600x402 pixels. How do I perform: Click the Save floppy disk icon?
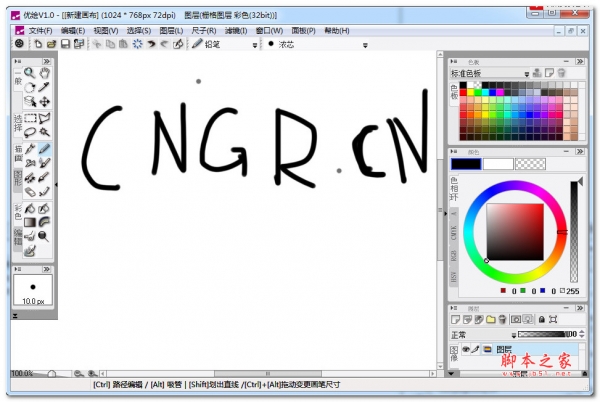[x=65, y=44]
